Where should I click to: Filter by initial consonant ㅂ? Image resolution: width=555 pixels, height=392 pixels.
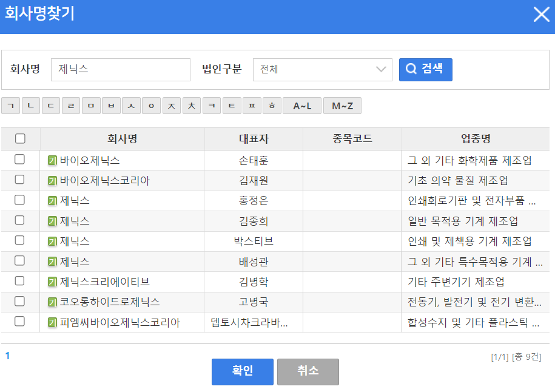[x=111, y=106]
